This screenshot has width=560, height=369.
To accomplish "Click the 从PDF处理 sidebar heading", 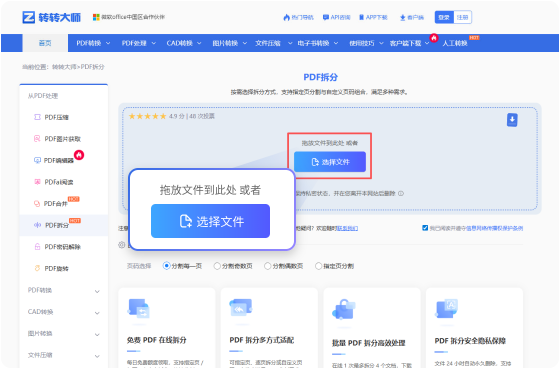I will (x=43, y=96).
